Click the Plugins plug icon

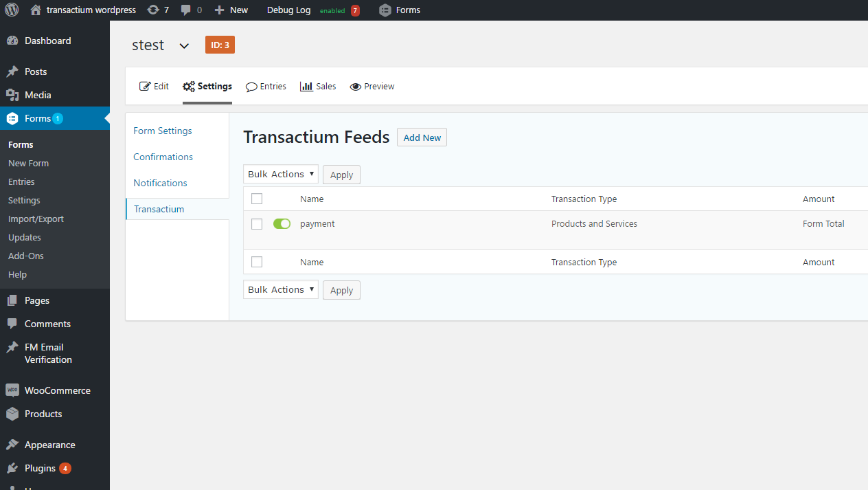click(x=12, y=468)
